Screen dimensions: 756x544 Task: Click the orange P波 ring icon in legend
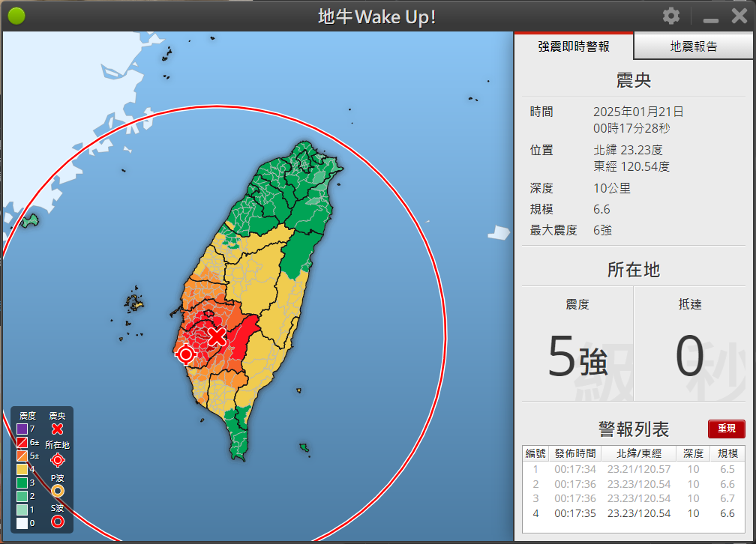[x=57, y=491]
